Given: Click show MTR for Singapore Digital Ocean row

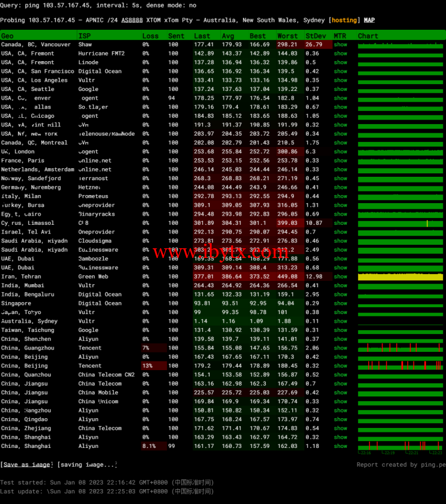Looking at the screenshot, I should tap(341, 304).
